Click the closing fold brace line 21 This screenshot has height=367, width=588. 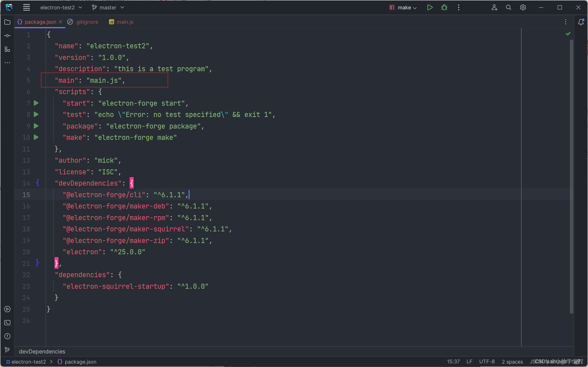[x=38, y=263]
